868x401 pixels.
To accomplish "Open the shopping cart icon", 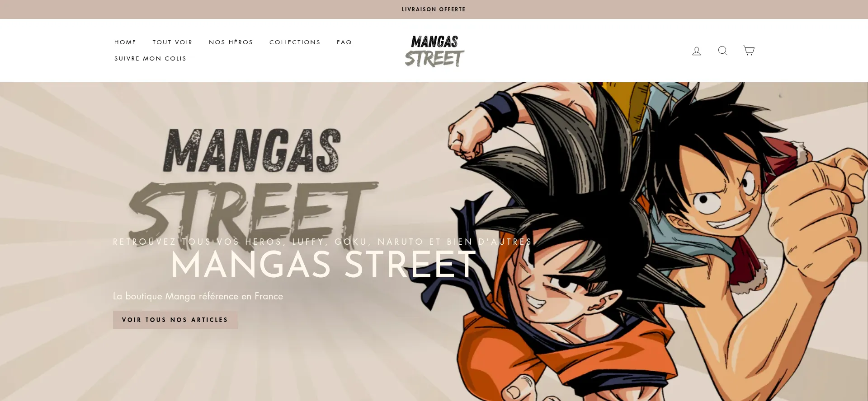I will (x=749, y=51).
